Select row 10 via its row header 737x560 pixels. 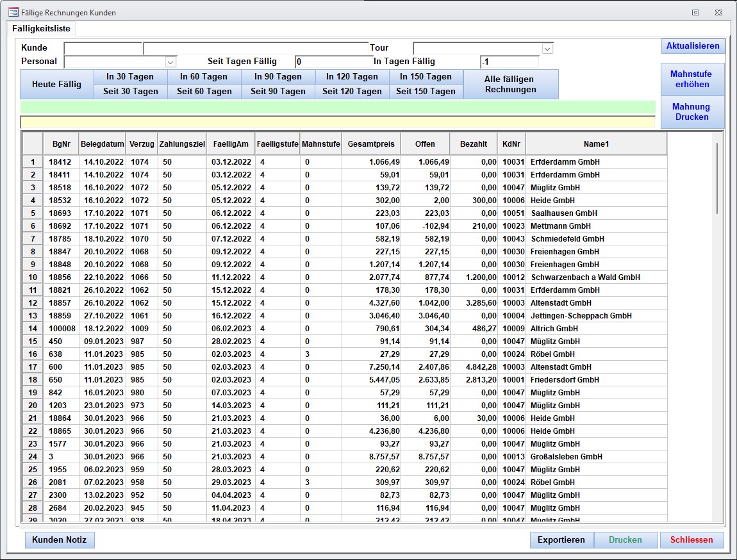point(33,277)
